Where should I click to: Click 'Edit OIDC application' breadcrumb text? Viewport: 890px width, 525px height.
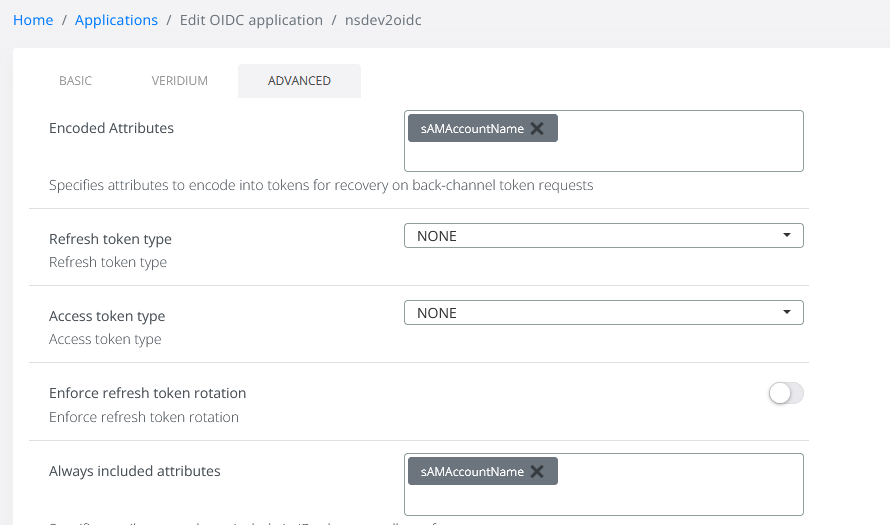[251, 20]
